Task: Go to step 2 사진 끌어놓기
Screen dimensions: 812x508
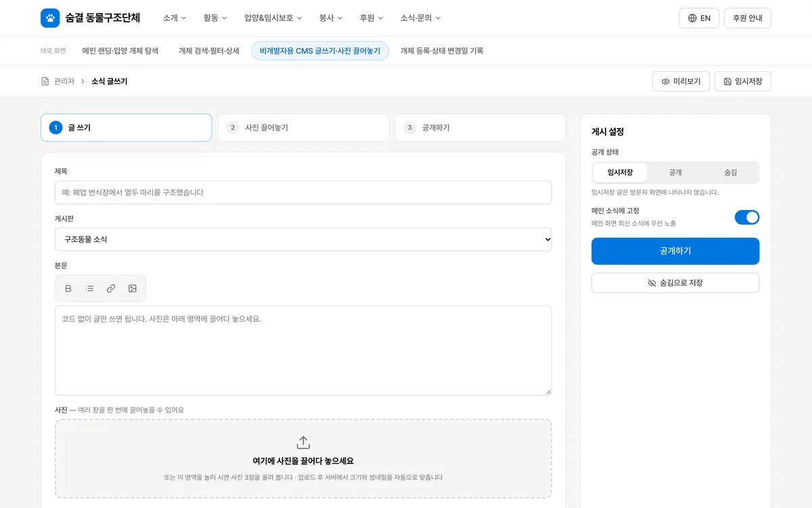Action: (303, 127)
